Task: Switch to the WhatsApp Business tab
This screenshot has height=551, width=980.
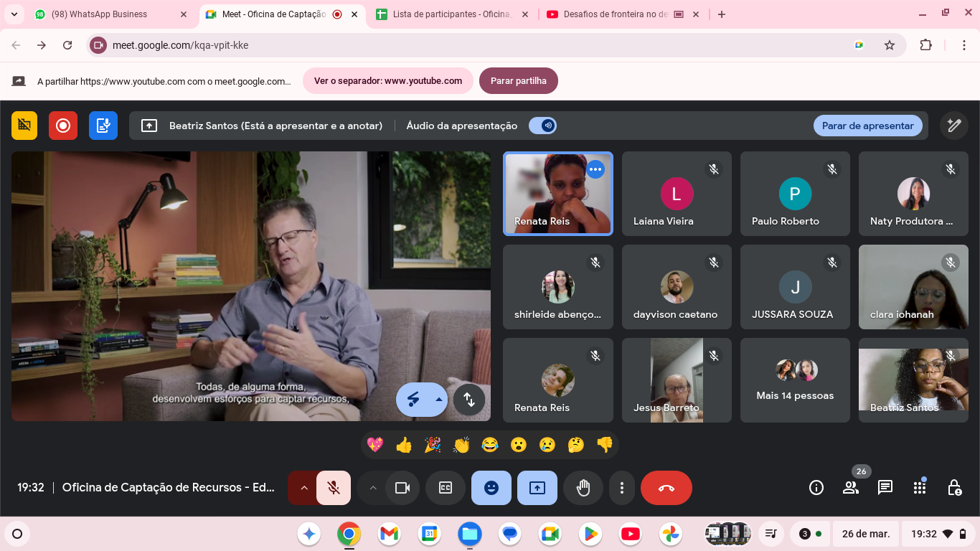Action: pos(108,14)
